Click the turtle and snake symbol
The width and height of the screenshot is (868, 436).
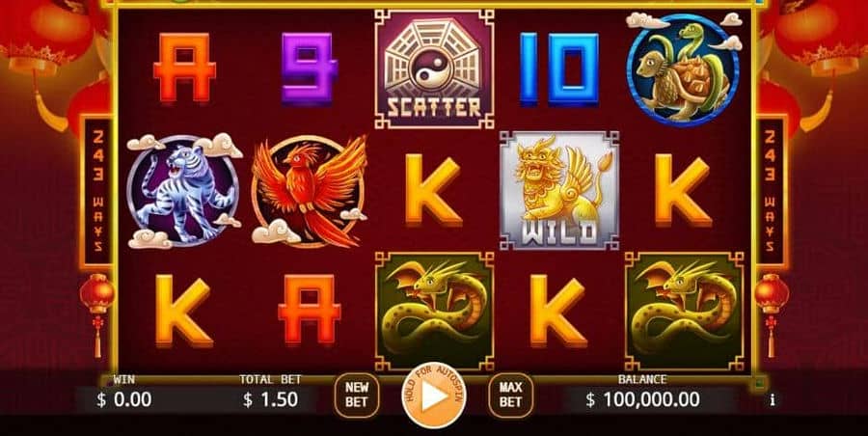(x=684, y=68)
